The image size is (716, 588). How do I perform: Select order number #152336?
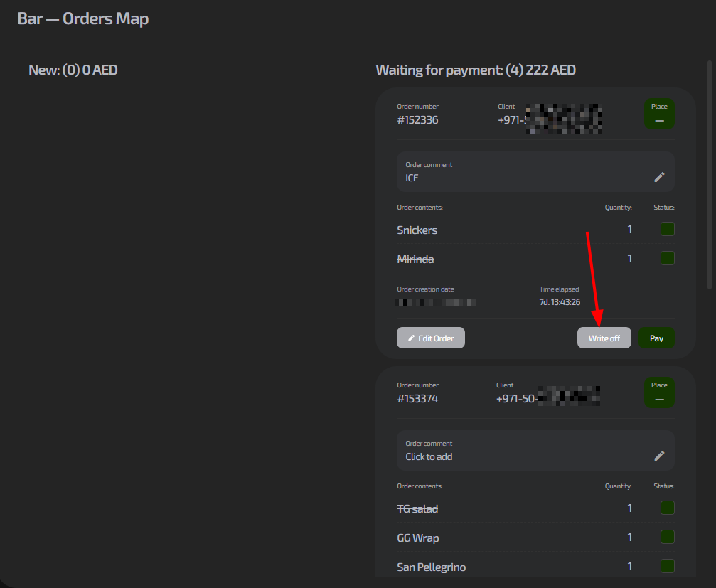(417, 120)
